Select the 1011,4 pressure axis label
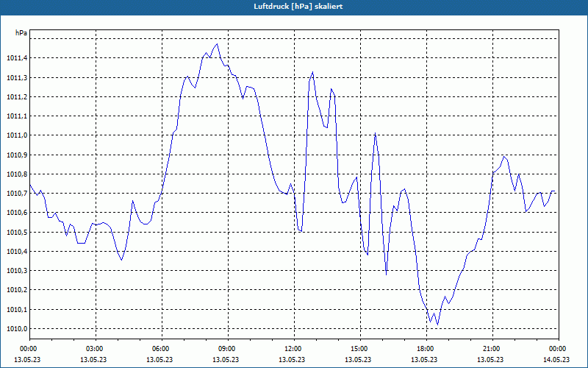This screenshot has width=588, height=368. click(16, 58)
